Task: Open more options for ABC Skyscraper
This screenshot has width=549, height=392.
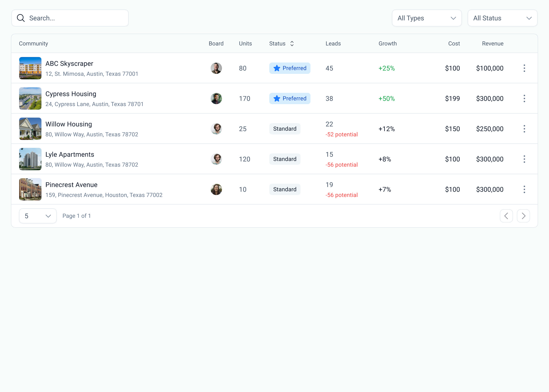Action: (x=524, y=68)
